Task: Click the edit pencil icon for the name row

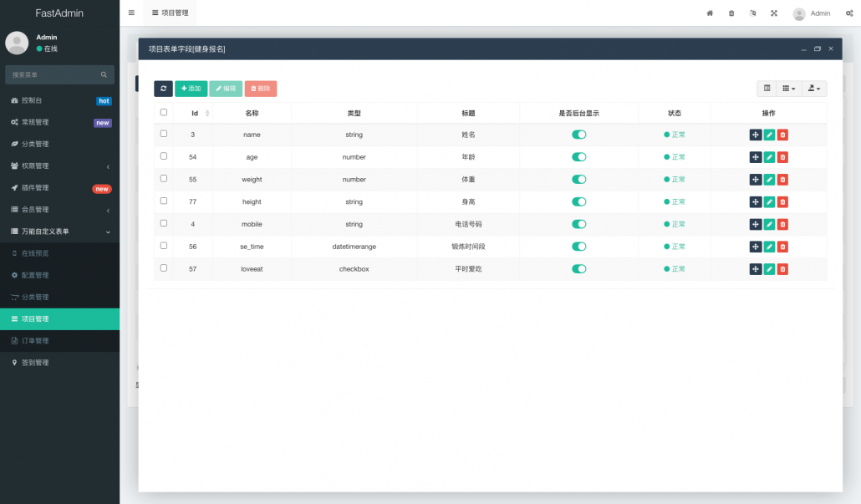Action: [x=769, y=135]
